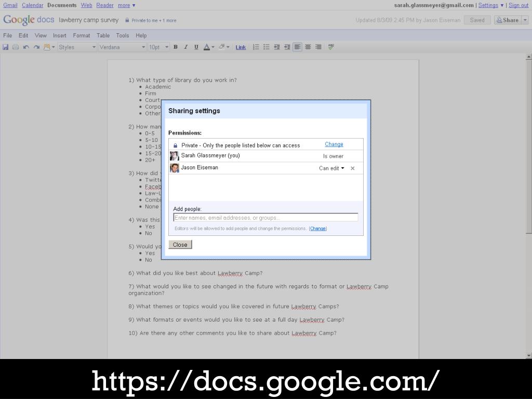Screen dimensions: 532x399
Task: Click the scrollbar up arrow
Action: [x=528, y=57]
